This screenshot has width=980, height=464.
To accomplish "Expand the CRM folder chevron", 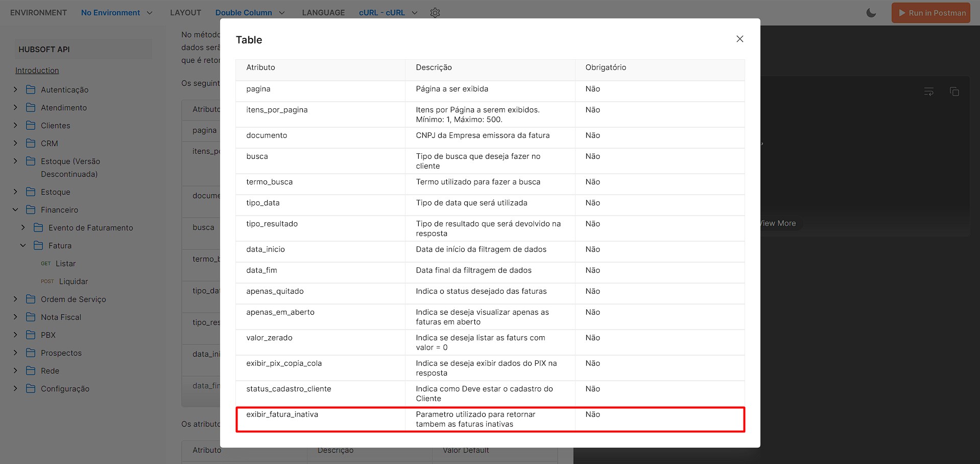I will (x=15, y=143).
